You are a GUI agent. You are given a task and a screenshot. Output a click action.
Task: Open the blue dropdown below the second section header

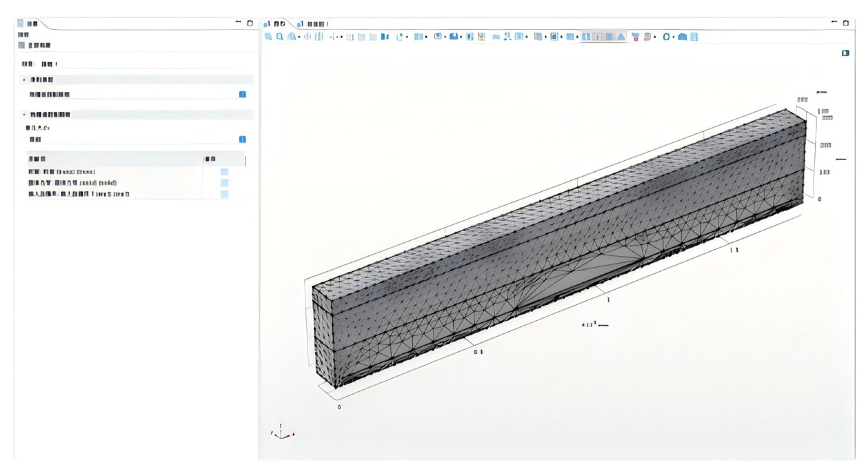click(x=242, y=139)
